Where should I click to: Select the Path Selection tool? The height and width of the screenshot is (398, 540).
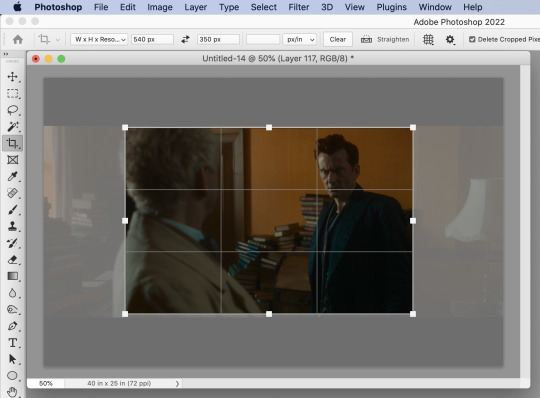point(13,359)
